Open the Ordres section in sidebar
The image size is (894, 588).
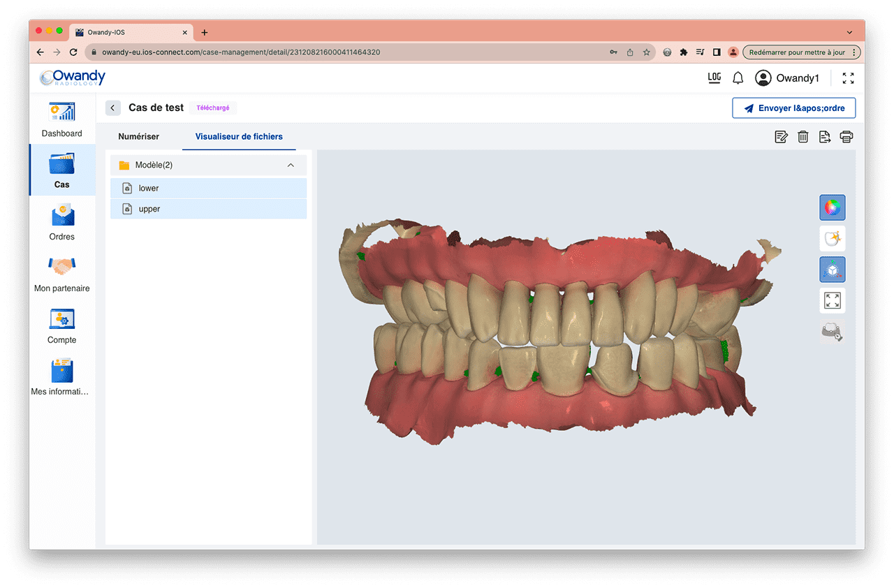click(62, 222)
